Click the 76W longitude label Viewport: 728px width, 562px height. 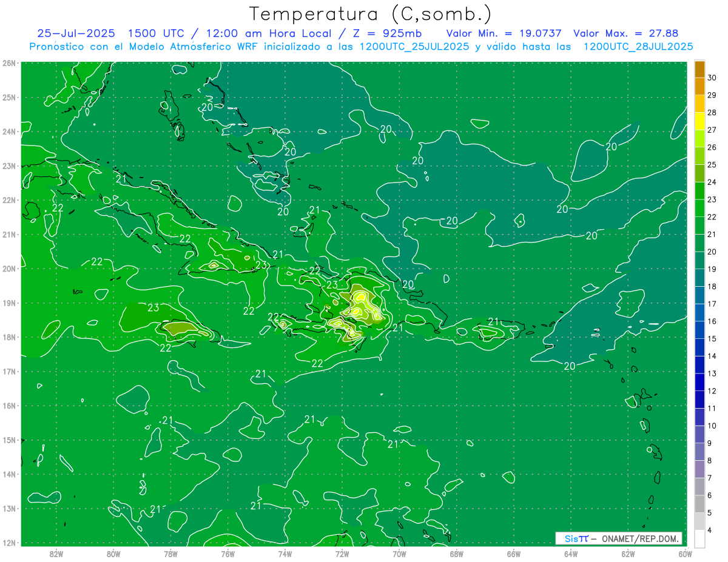pos(227,554)
